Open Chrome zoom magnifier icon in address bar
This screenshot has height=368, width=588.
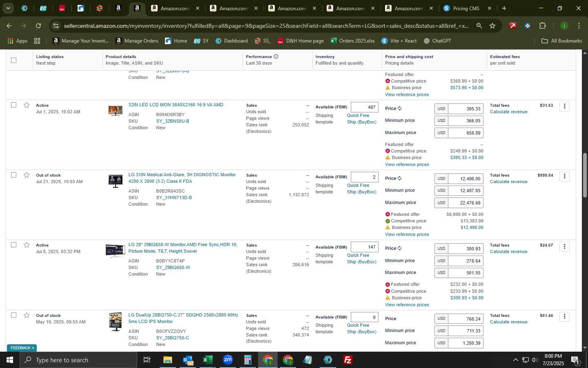pos(479,26)
